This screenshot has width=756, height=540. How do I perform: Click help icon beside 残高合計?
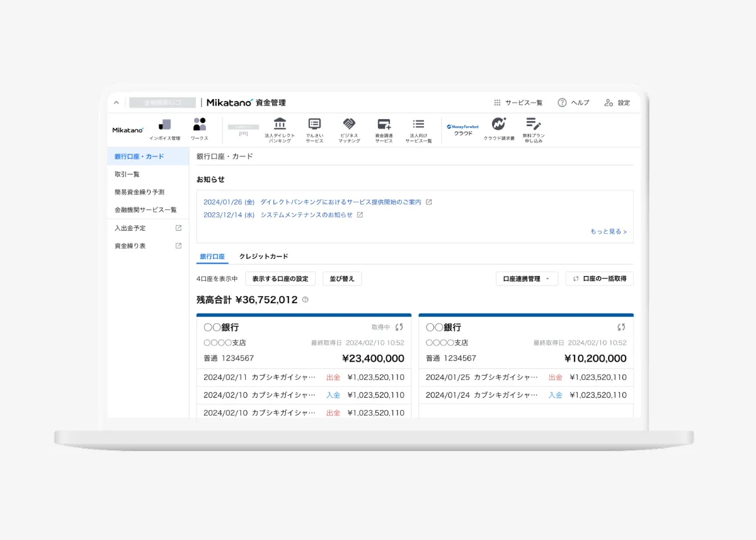click(305, 300)
